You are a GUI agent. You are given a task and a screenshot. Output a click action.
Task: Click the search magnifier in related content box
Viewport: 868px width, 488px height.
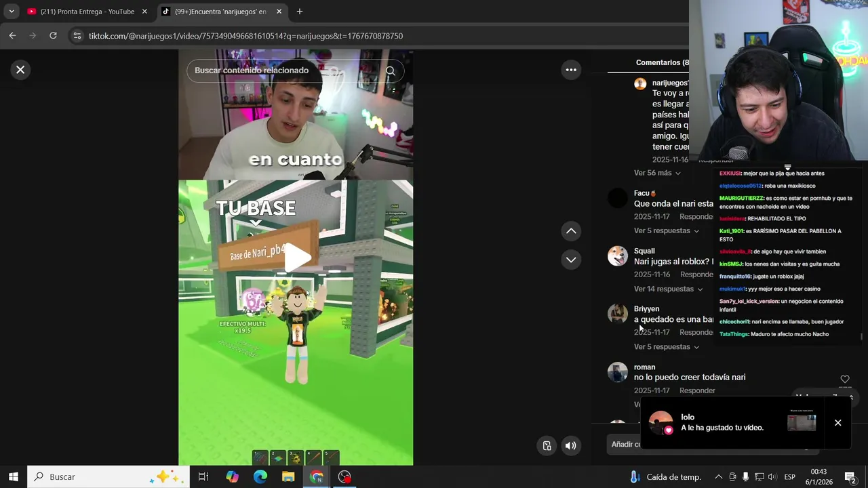pyautogui.click(x=390, y=70)
